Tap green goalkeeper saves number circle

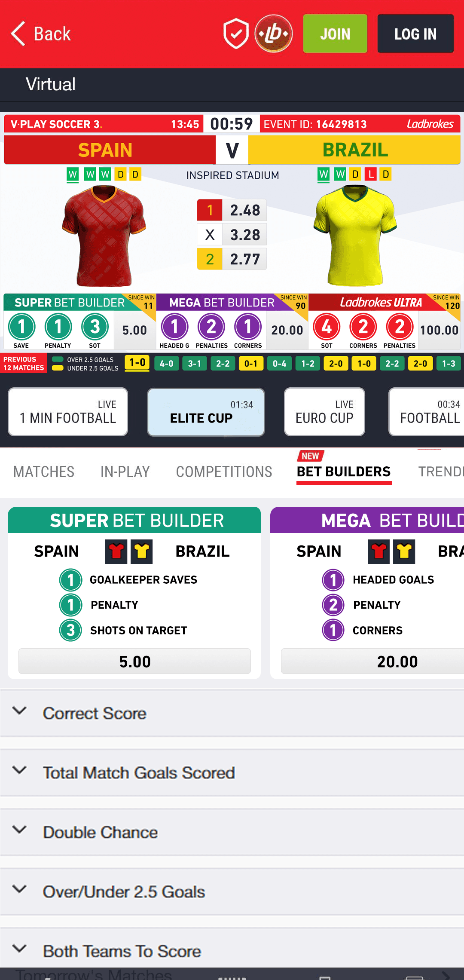point(70,580)
